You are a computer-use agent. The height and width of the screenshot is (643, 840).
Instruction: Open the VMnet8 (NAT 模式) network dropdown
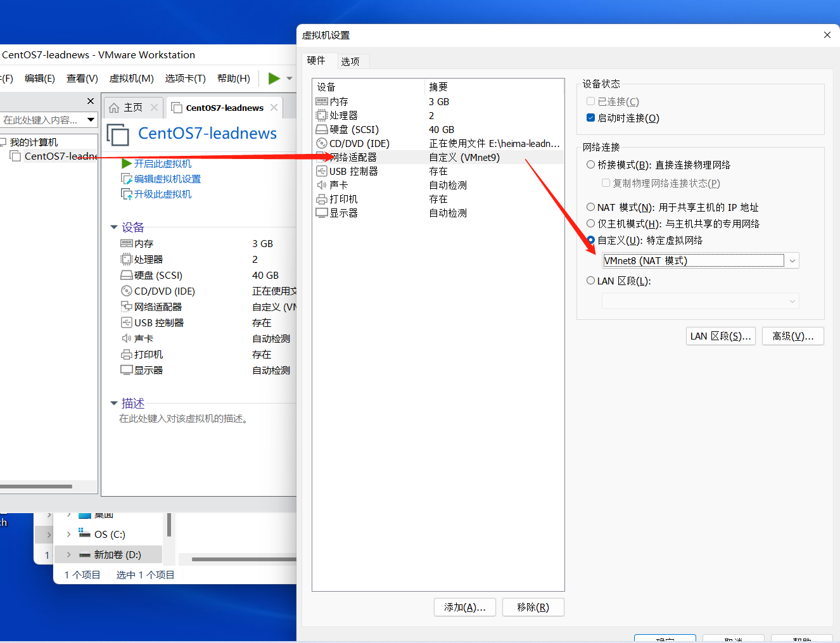pos(700,260)
